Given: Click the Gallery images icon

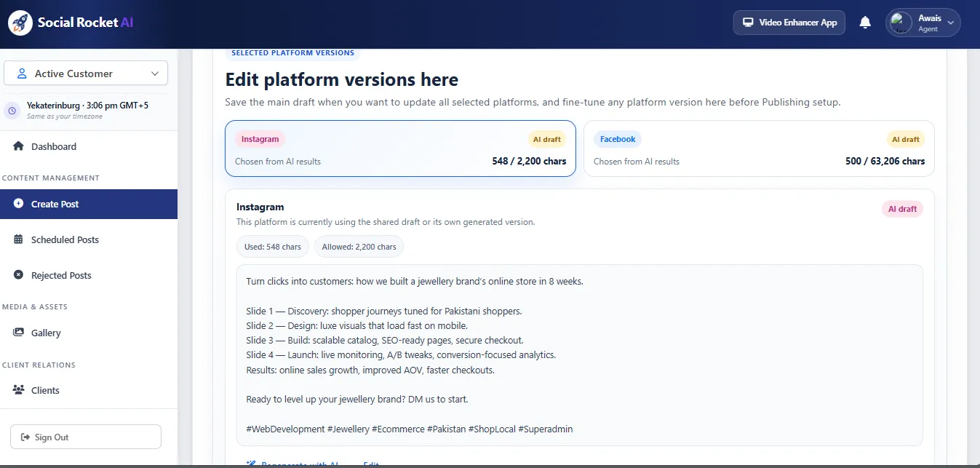Looking at the screenshot, I should [x=19, y=333].
